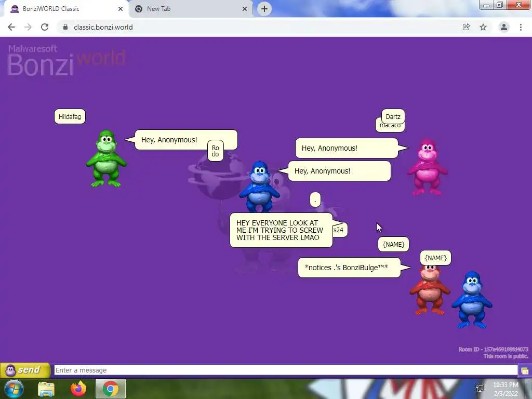Viewport: 532px width, 399px height.
Task: Click the red Bonzi character
Action: (x=430, y=290)
